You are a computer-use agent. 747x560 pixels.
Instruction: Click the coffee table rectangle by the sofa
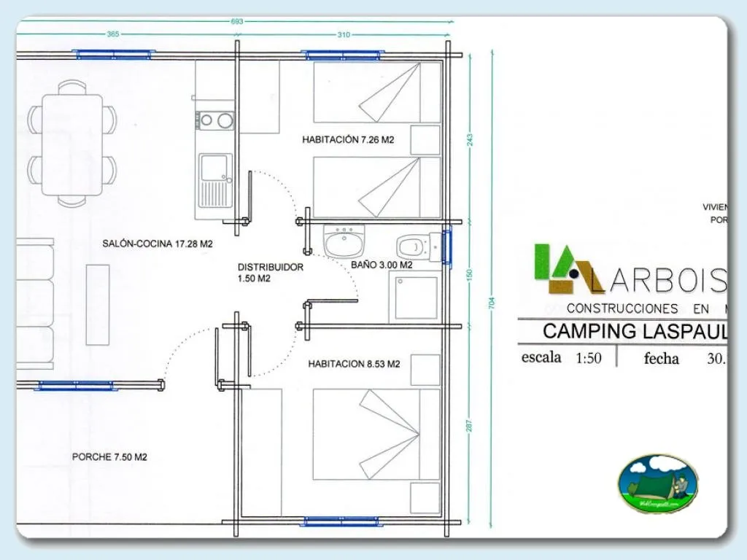[x=98, y=305]
